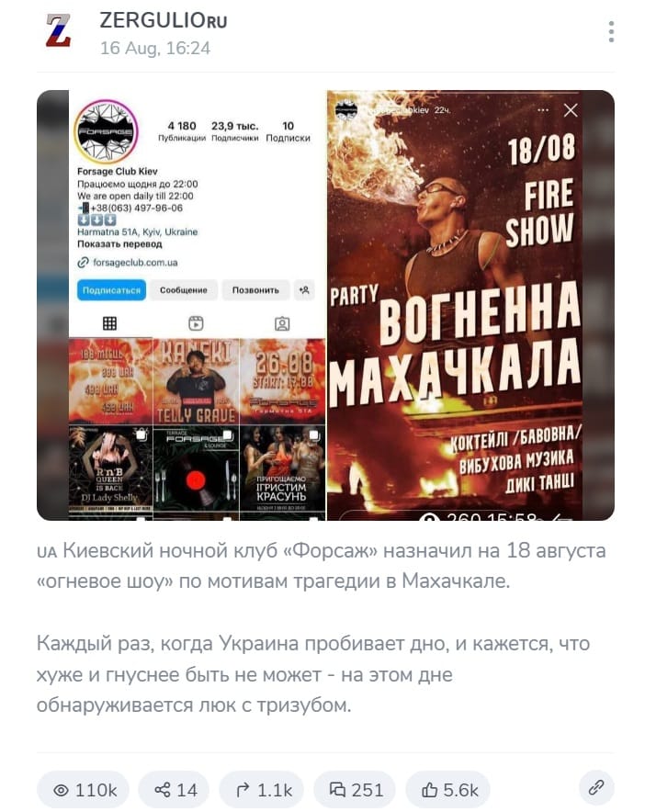The width and height of the screenshot is (645, 812).
Task: Forward the post using 1.1k arrow
Action: tap(262, 790)
